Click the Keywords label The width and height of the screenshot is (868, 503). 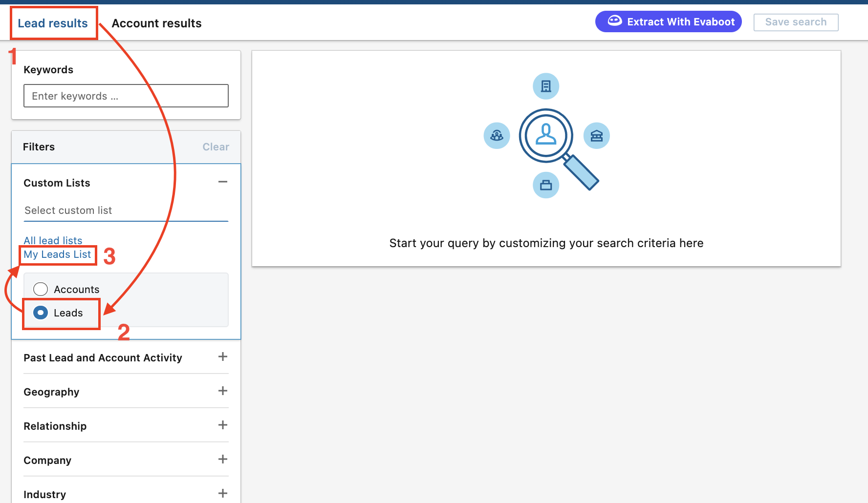pos(48,69)
